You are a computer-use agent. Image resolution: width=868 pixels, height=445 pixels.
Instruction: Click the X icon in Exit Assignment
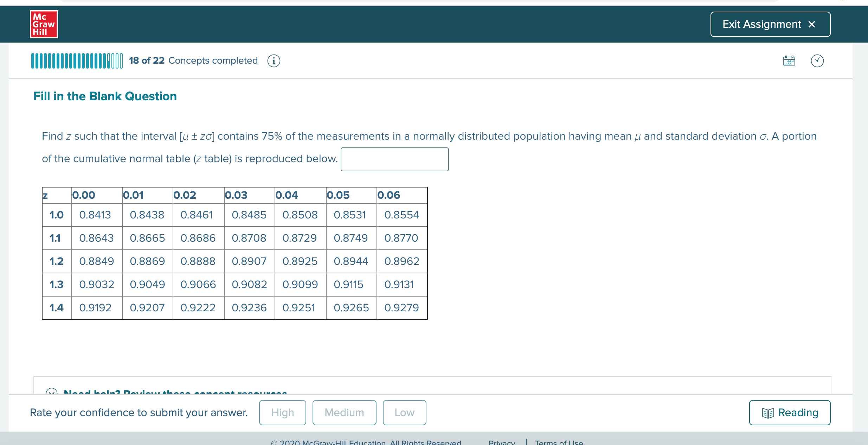pyautogui.click(x=812, y=24)
